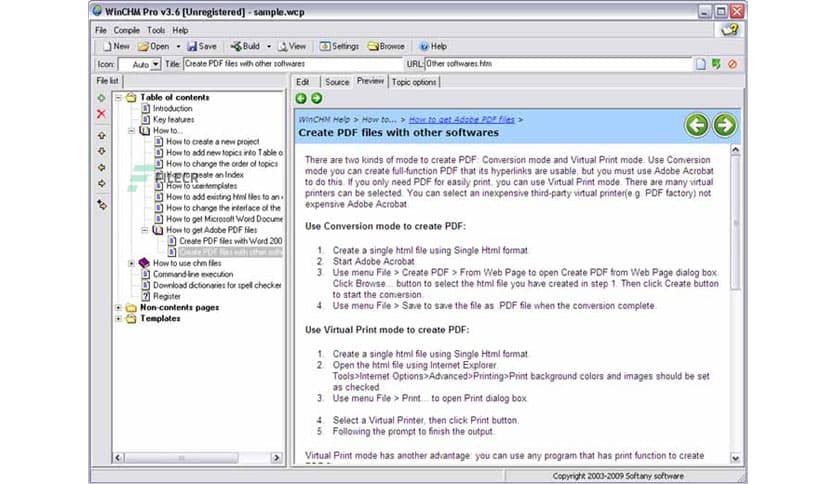The image size is (836, 484).
Task: Click the green icon beside the URL field
Action: tap(716, 64)
